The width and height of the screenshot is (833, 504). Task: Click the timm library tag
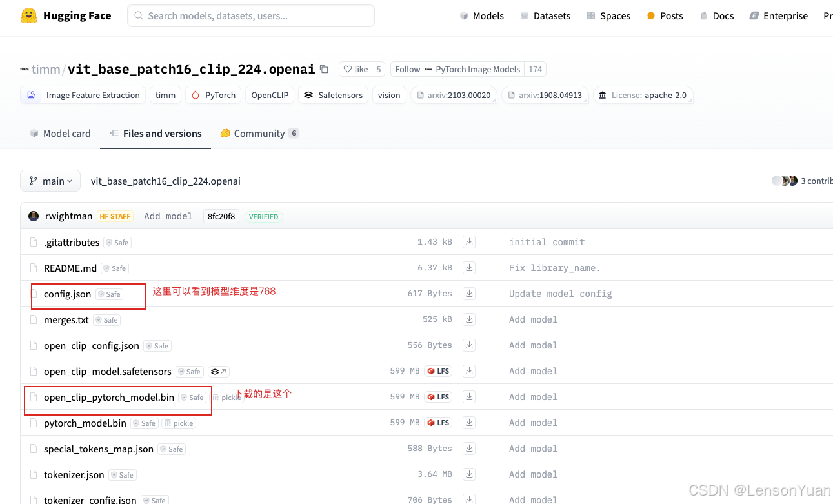(165, 95)
